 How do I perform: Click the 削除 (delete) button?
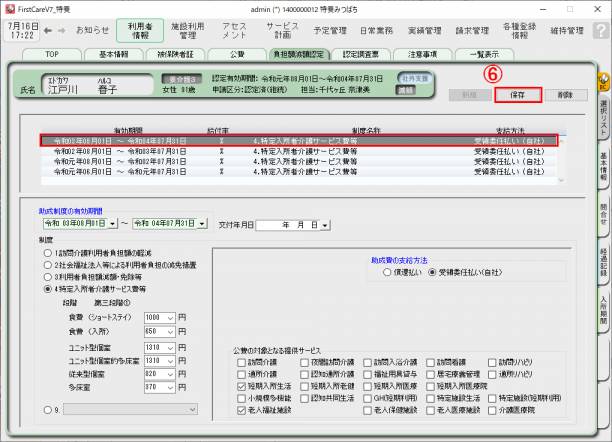(x=565, y=95)
